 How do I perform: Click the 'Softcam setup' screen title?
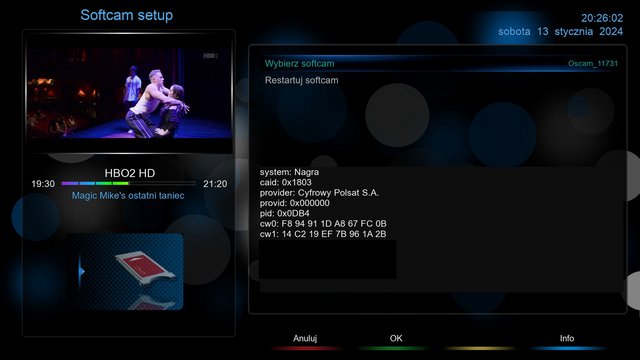coord(127,15)
